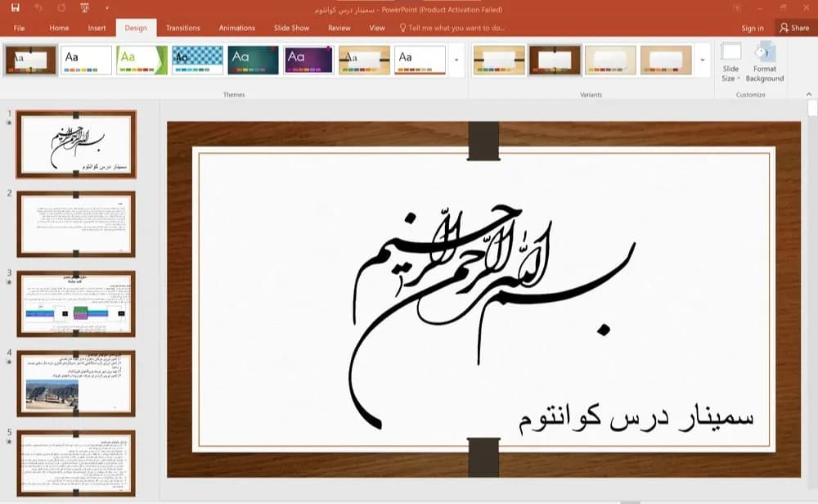
Task: Choose the tan fourth variant
Action: click(x=666, y=60)
